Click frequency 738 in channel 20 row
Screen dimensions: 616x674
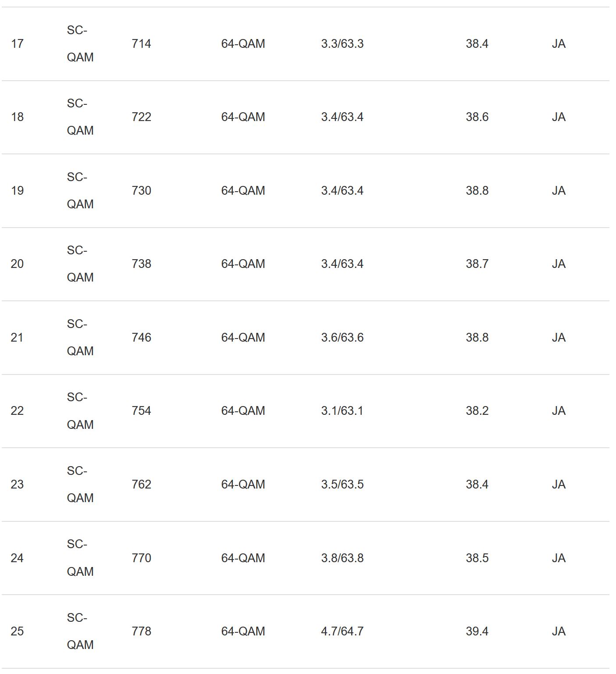tap(141, 264)
